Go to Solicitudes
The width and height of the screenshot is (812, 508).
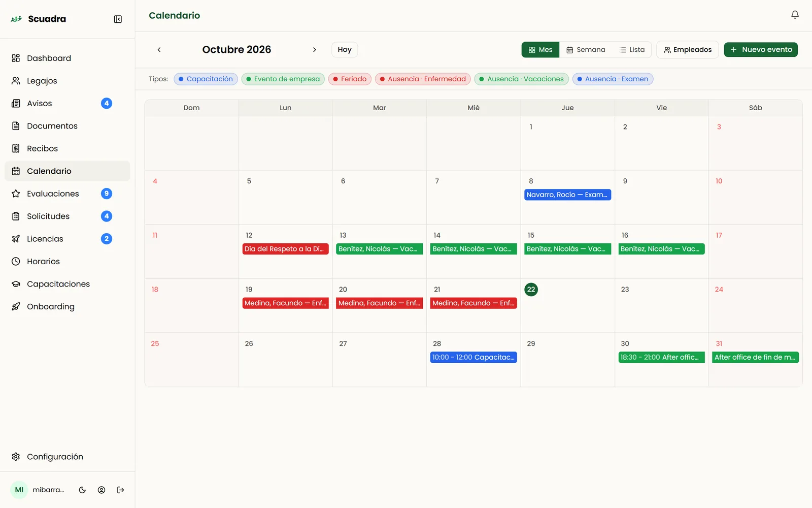click(x=67, y=216)
